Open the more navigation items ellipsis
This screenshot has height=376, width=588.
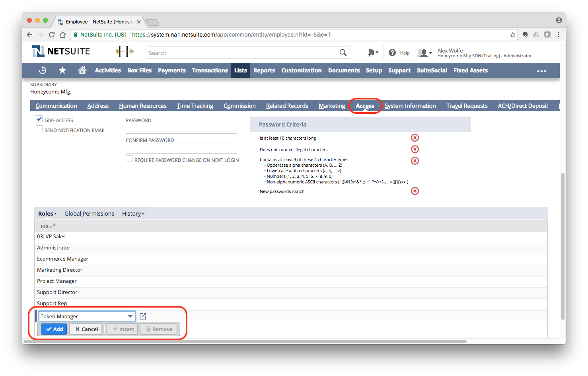click(541, 71)
